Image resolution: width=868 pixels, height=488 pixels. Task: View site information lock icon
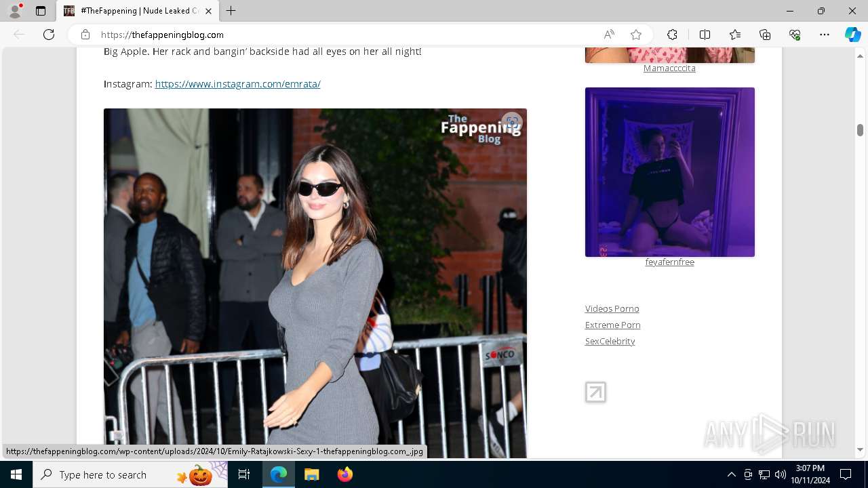pos(85,35)
